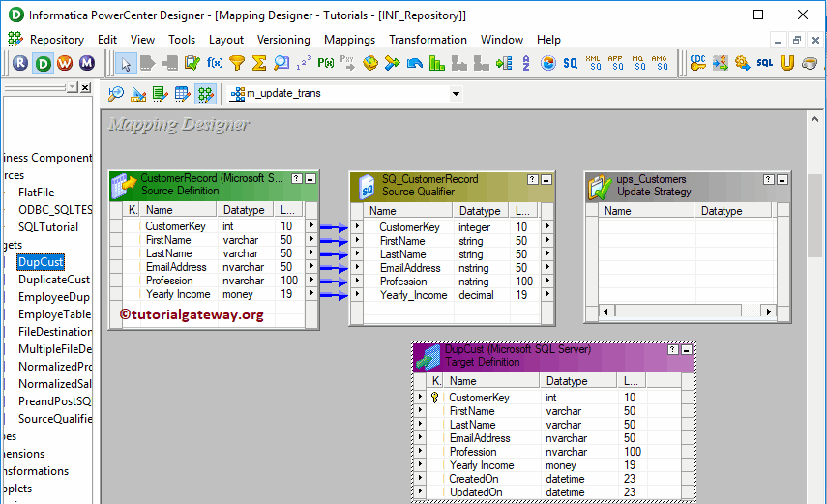Screen dimensions: 827x504
Task: Open the m_update_trans mapping dropdown
Action: [x=456, y=94]
